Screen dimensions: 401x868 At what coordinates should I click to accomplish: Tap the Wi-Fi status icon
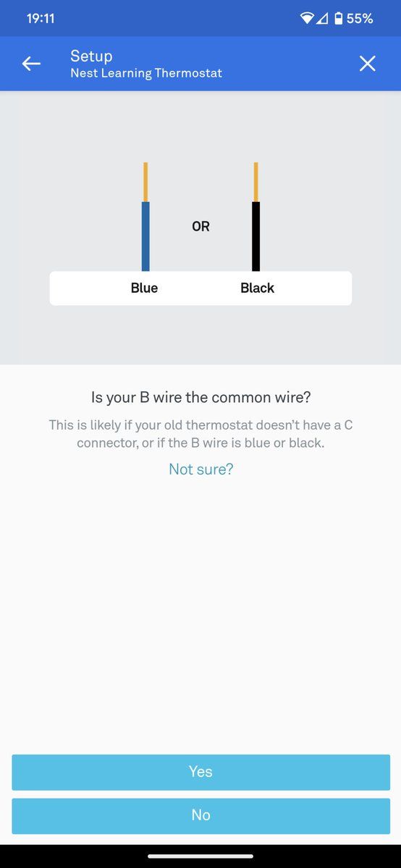[x=307, y=18]
